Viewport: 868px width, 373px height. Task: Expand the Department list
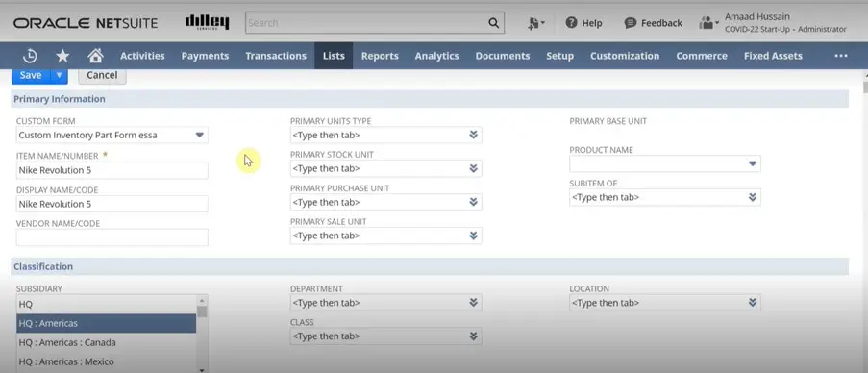point(473,303)
